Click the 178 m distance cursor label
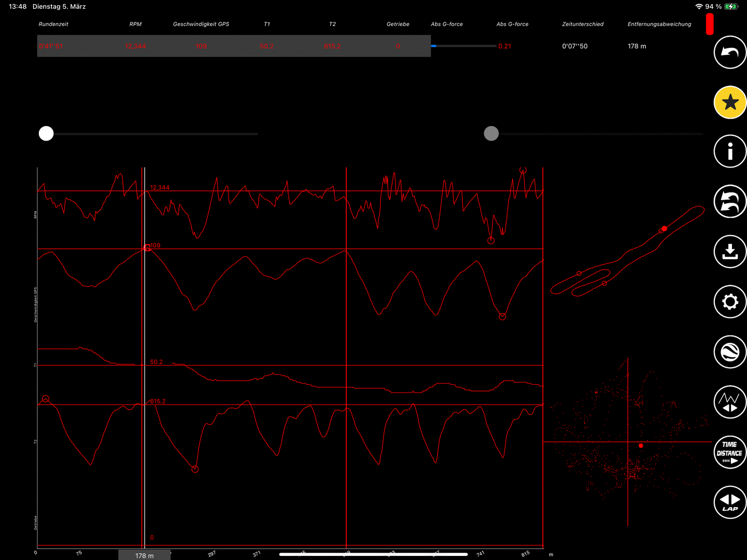 [x=145, y=555]
